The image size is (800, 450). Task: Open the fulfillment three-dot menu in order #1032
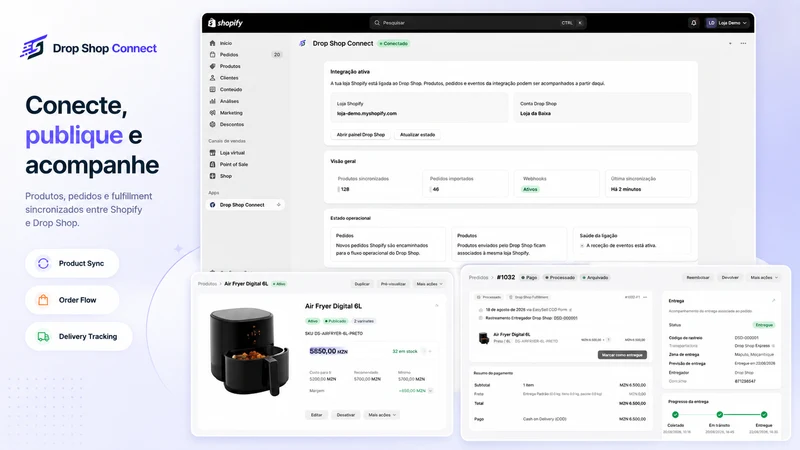pyautogui.click(x=645, y=297)
